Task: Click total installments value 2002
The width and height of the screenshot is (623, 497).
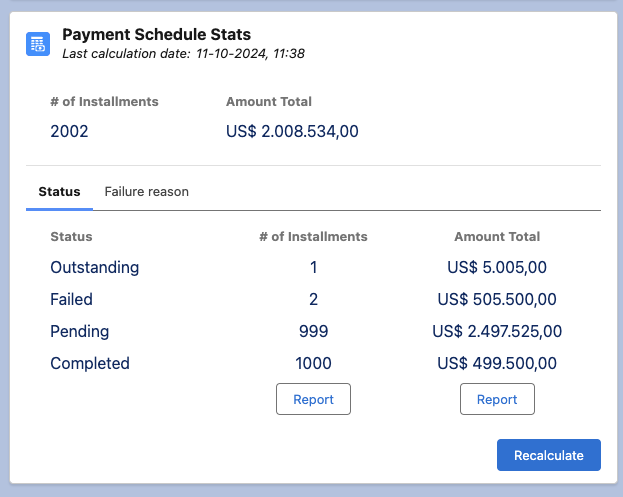Action: click(69, 131)
